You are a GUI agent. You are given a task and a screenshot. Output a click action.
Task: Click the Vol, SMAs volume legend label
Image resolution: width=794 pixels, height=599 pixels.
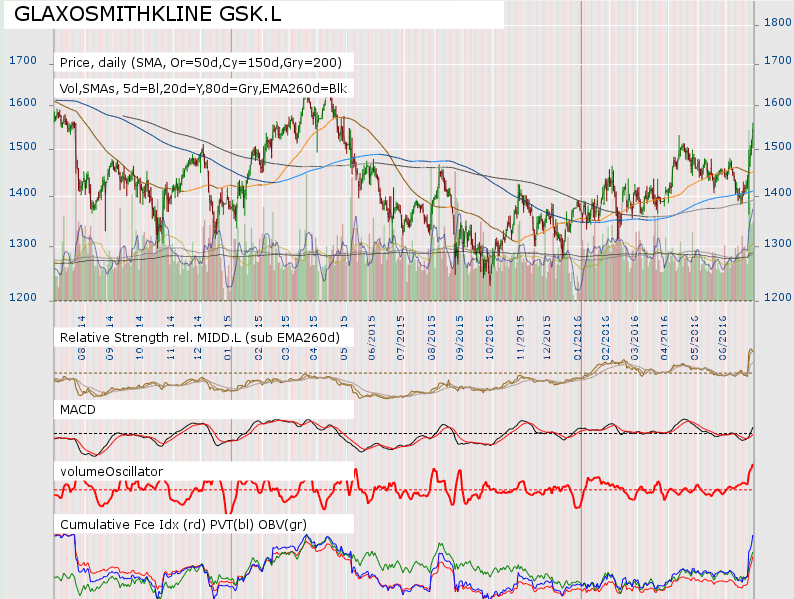click(x=203, y=89)
